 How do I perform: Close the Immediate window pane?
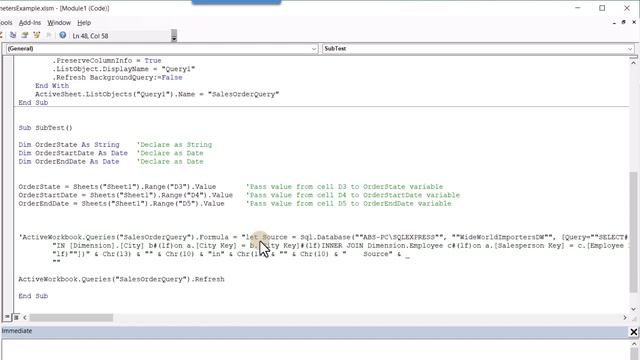pyautogui.click(x=633, y=332)
